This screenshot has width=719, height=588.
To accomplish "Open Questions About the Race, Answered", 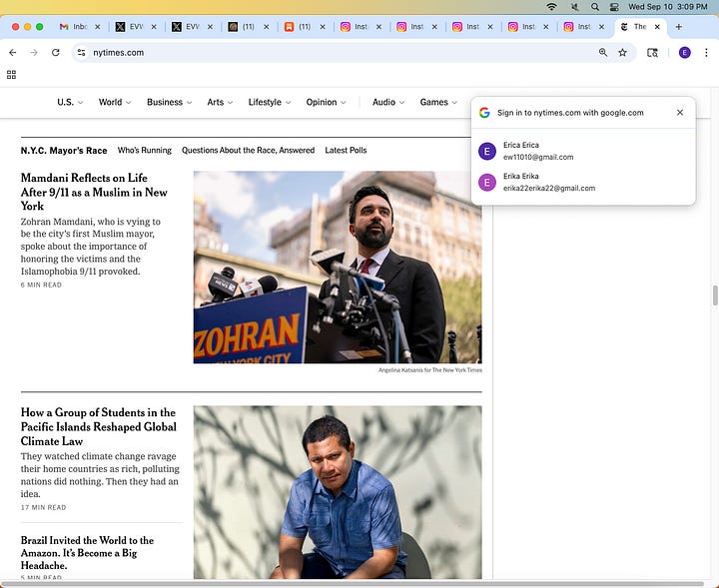I will click(x=248, y=151).
